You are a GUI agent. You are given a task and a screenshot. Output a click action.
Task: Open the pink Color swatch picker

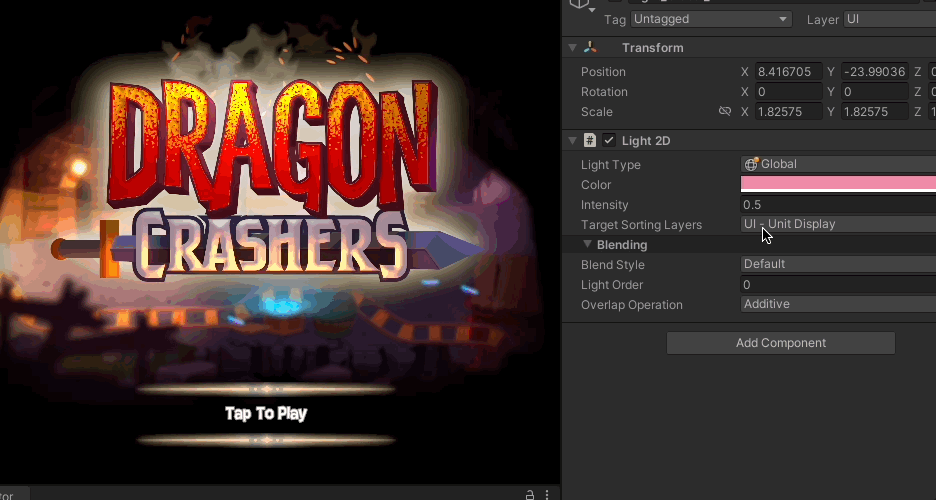838,184
